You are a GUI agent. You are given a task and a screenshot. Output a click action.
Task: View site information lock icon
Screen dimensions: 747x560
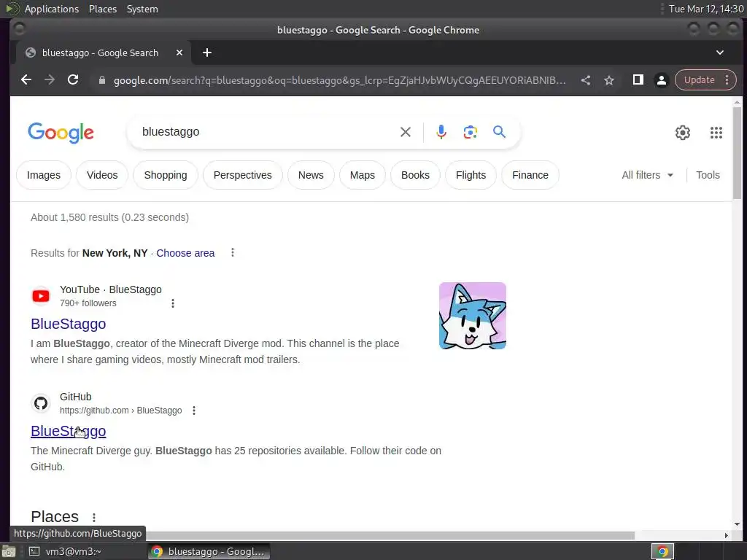pos(102,80)
